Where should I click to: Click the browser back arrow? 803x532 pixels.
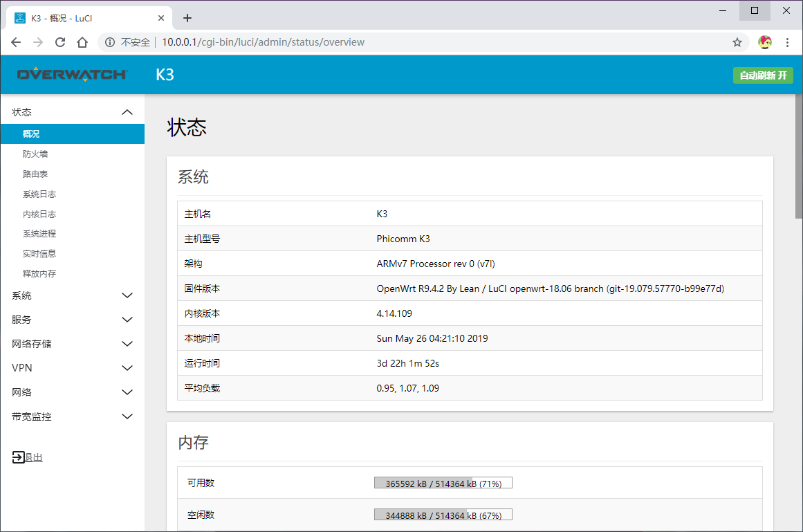pyautogui.click(x=16, y=42)
